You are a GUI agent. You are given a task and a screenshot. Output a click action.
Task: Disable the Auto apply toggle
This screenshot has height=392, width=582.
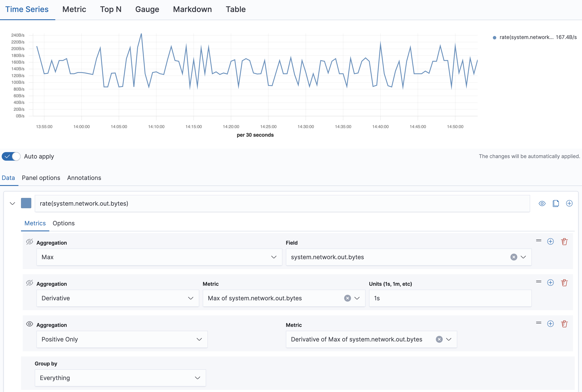tap(11, 156)
